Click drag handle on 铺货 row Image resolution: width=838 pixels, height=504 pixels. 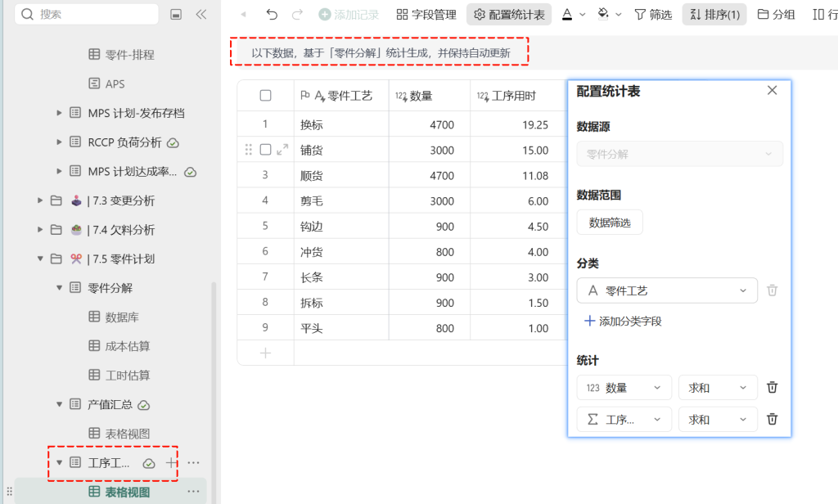coord(249,150)
